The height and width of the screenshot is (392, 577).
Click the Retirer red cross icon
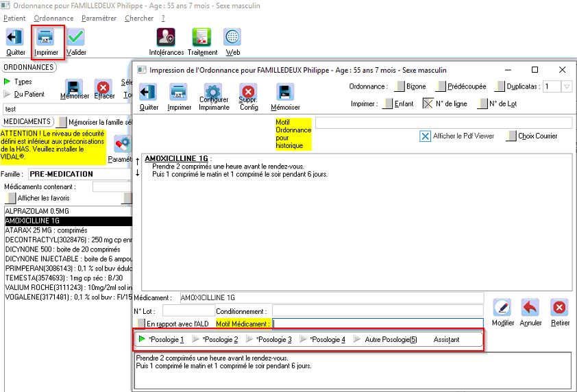[x=559, y=307]
